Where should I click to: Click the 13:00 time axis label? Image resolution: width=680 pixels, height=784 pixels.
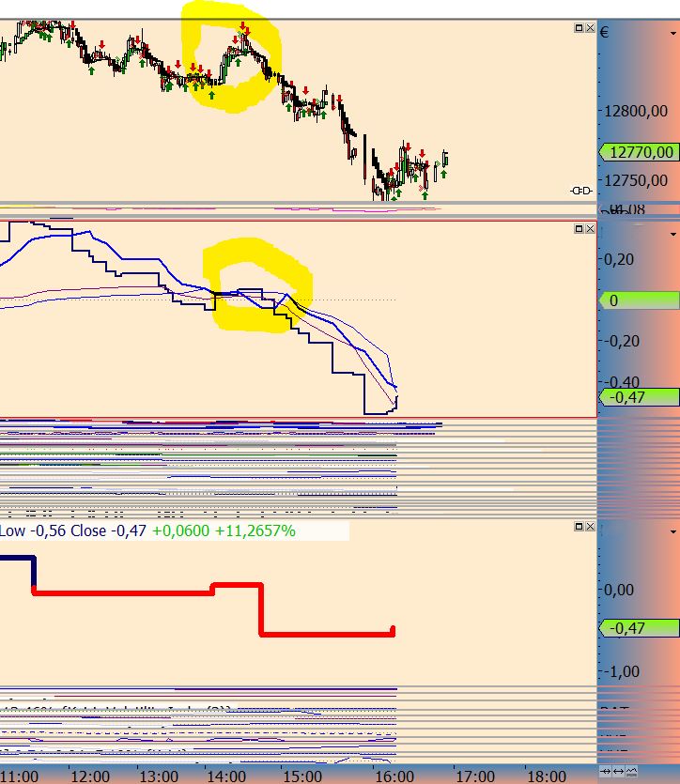click(159, 776)
